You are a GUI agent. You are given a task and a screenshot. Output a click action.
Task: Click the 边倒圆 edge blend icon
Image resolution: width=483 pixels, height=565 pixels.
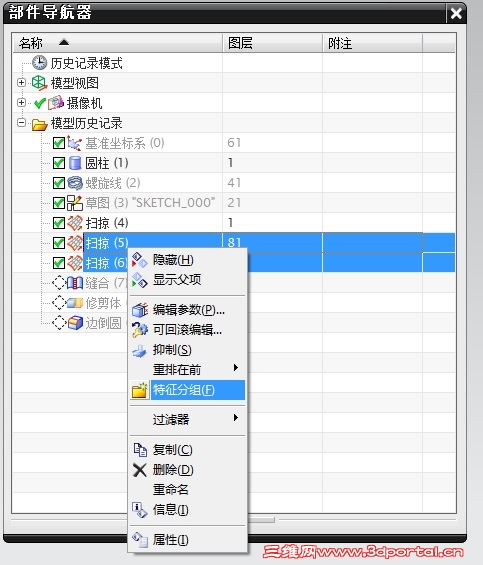click(75, 322)
